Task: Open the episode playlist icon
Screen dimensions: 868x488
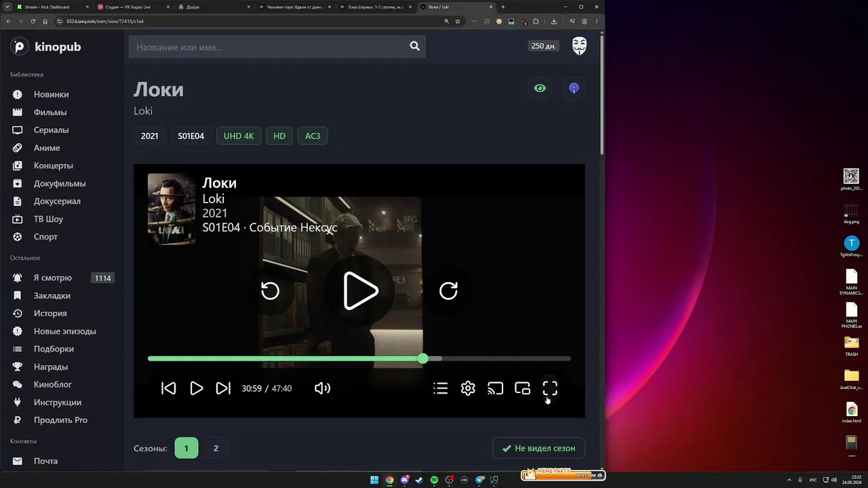Action: [x=441, y=388]
